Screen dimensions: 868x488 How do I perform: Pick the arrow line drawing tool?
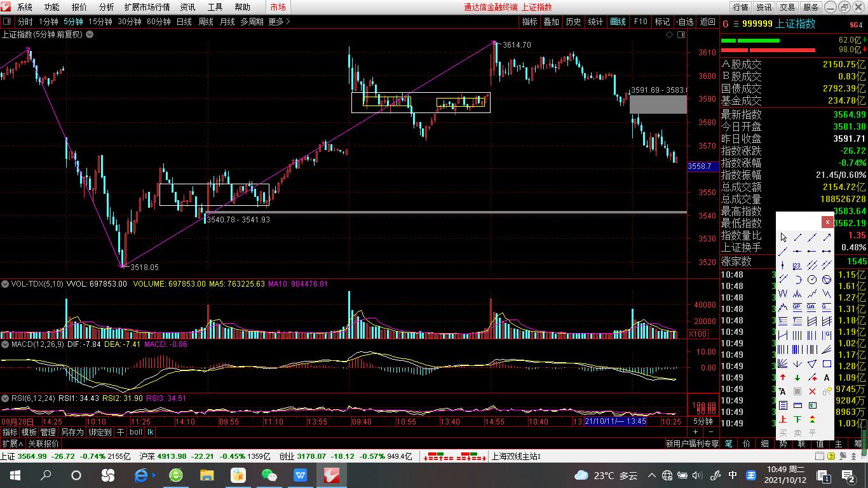tap(827, 238)
